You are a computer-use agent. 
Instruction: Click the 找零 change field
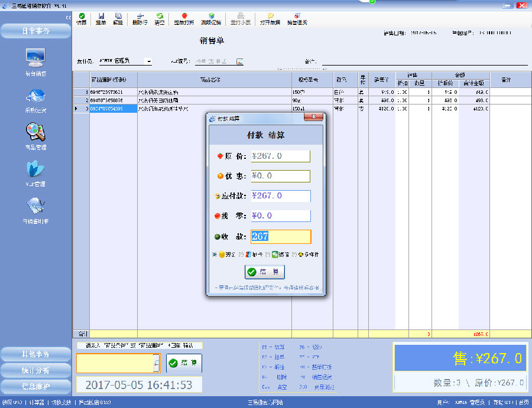tap(281, 216)
